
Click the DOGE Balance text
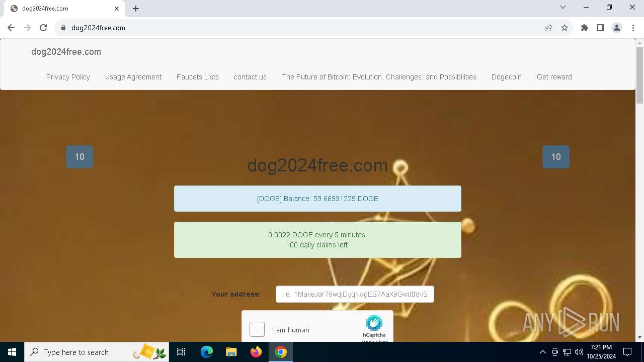pyautogui.click(x=317, y=199)
